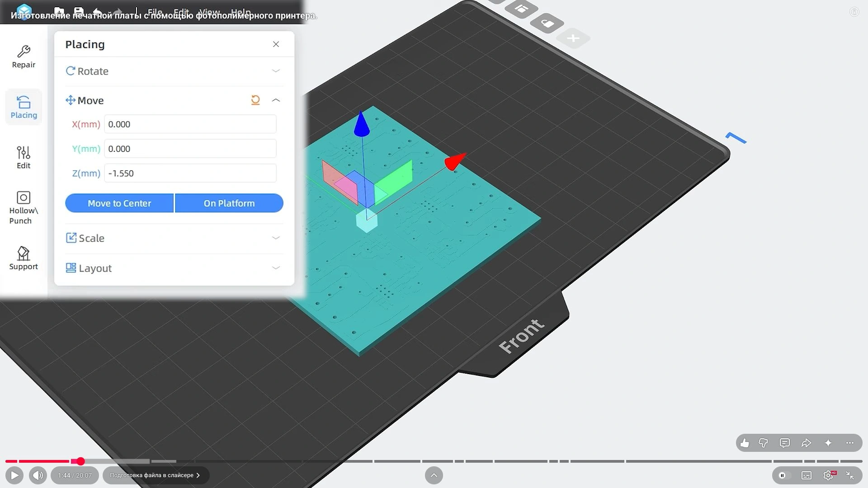Share the video using the arrow icon
This screenshot has width=868, height=488.
(807, 443)
